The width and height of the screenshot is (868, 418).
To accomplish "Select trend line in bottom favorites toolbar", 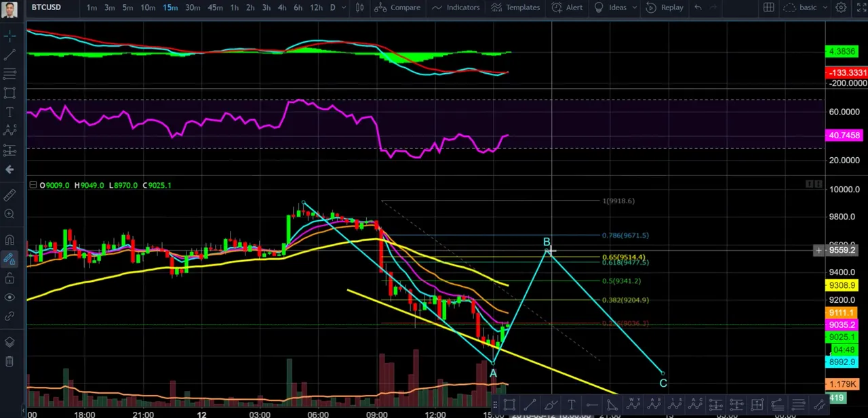I will [x=530, y=405].
